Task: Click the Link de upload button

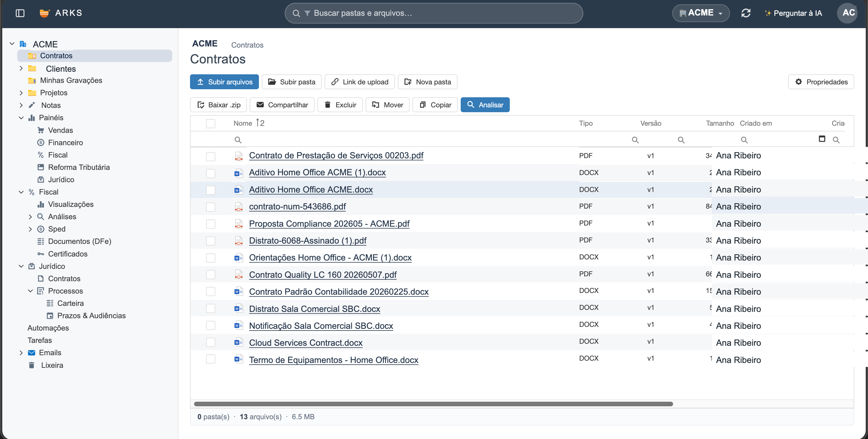Action: [x=360, y=82]
